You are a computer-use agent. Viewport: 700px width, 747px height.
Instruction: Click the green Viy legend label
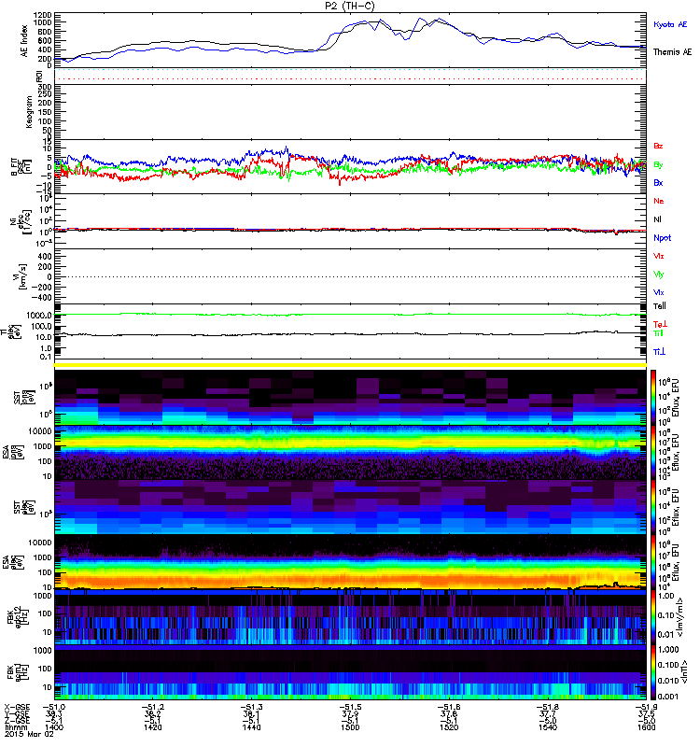(658, 275)
